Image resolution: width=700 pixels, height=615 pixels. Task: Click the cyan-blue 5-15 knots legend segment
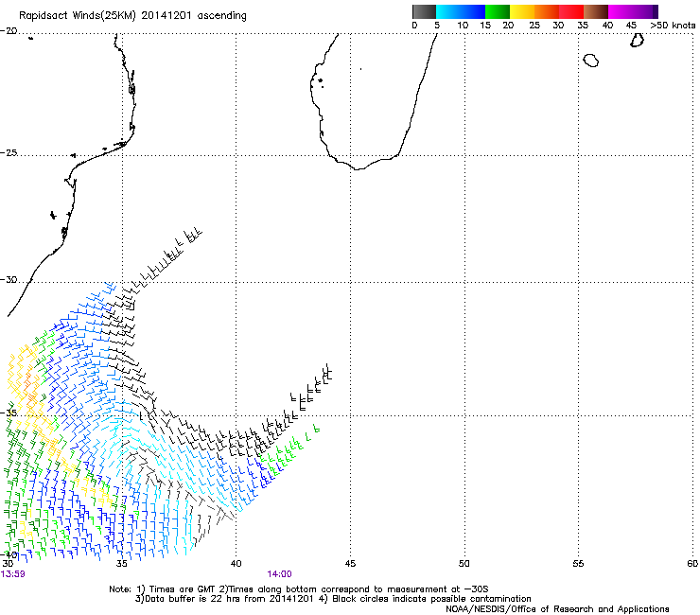[461, 11]
